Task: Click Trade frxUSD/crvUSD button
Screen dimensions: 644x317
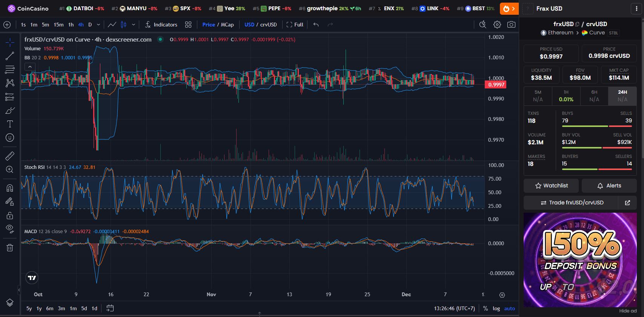Action: click(x=572, y=203)
